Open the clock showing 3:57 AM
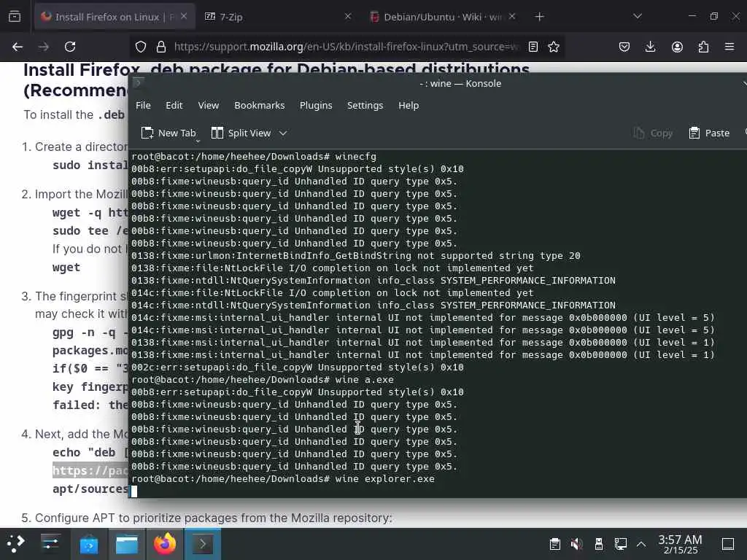This screenshot has width=747, height=560. pyautogui.click(x=681, y=544)
